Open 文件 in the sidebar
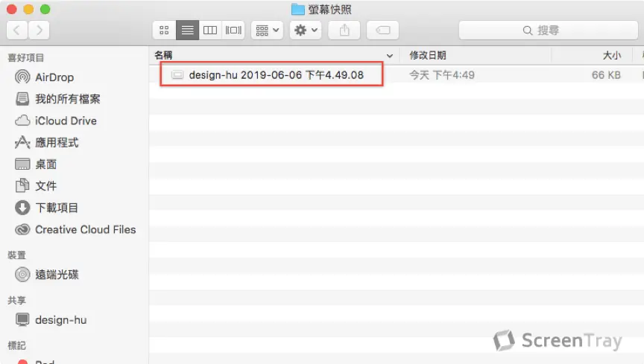 tap(46, 186)
